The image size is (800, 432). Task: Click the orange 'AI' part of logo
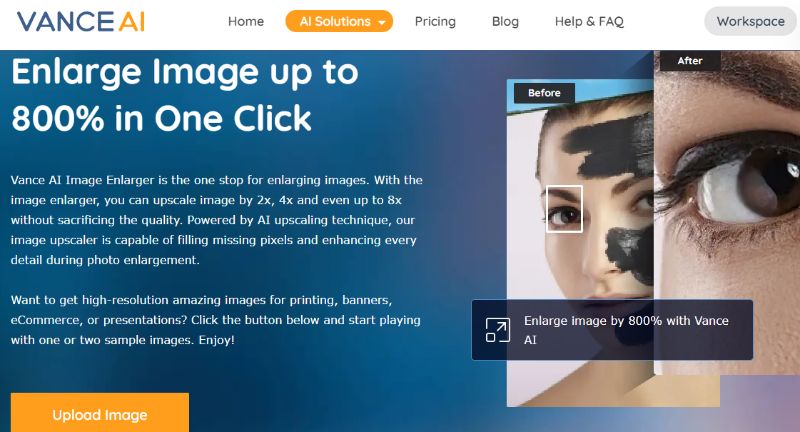pos(131,21)
